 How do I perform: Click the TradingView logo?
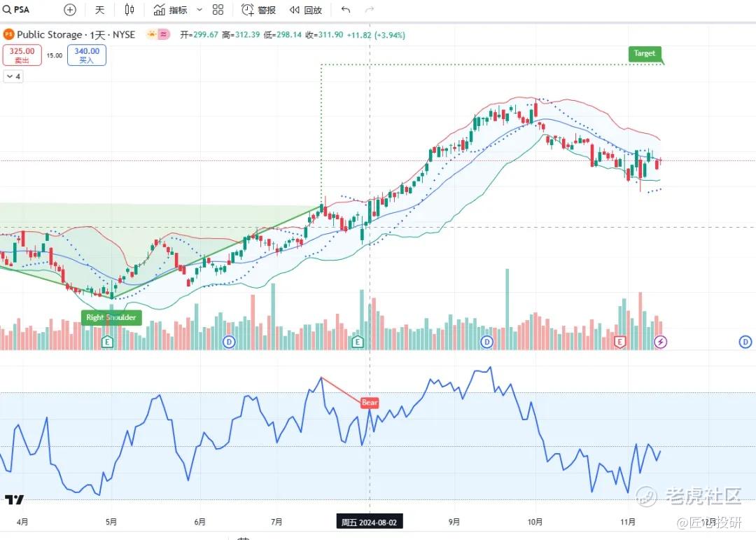point(14,500)
